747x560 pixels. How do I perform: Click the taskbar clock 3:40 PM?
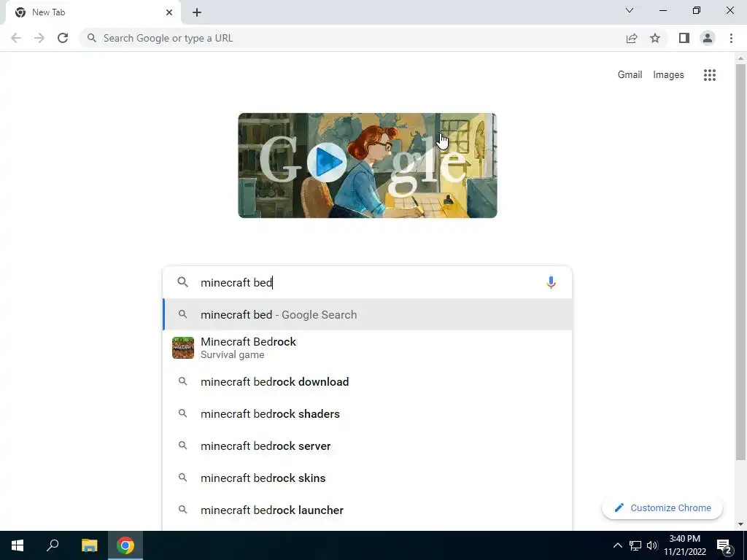pos(684,545)
